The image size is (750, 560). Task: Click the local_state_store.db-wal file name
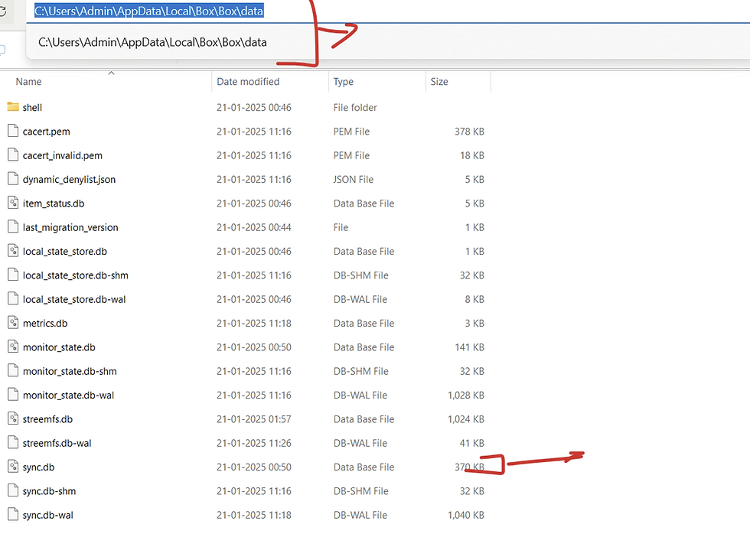pyautogui.click(x=74, y=299)
